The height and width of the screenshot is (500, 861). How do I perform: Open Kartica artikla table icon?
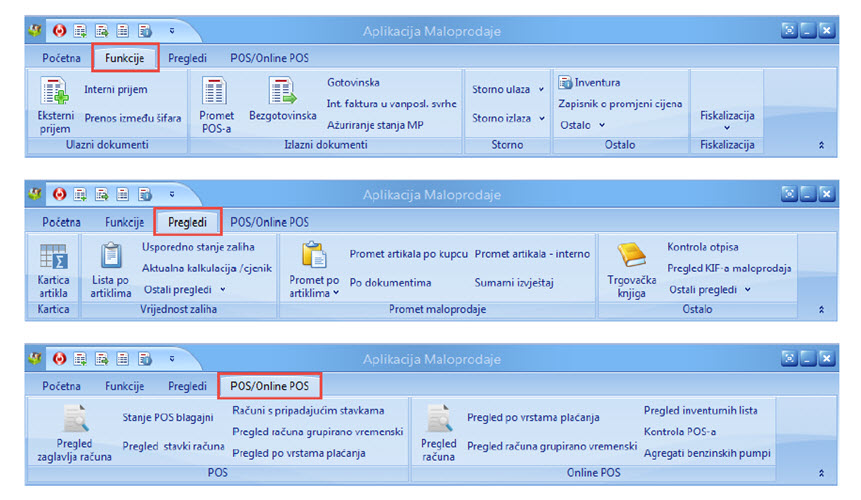point(53,256)
